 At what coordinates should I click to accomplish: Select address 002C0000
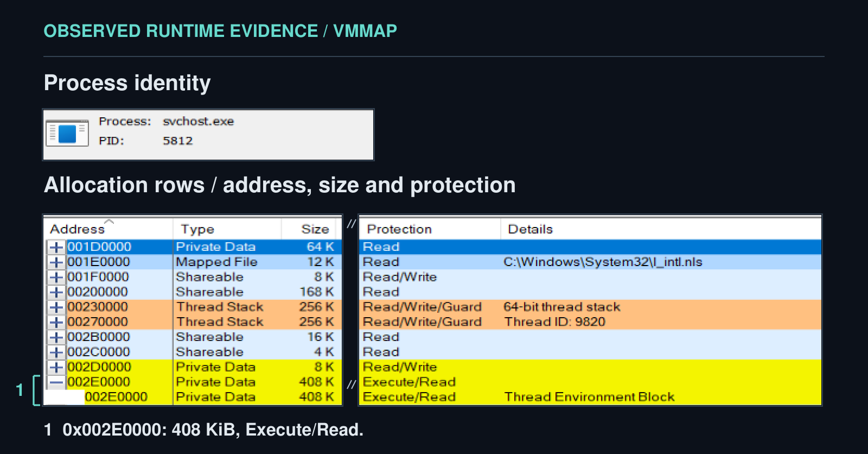(99, 352)
